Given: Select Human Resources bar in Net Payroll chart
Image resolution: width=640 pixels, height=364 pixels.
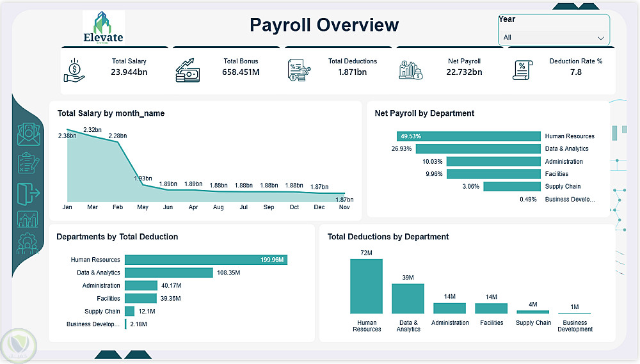Looking at the screenshot, I should coord(468,136).
